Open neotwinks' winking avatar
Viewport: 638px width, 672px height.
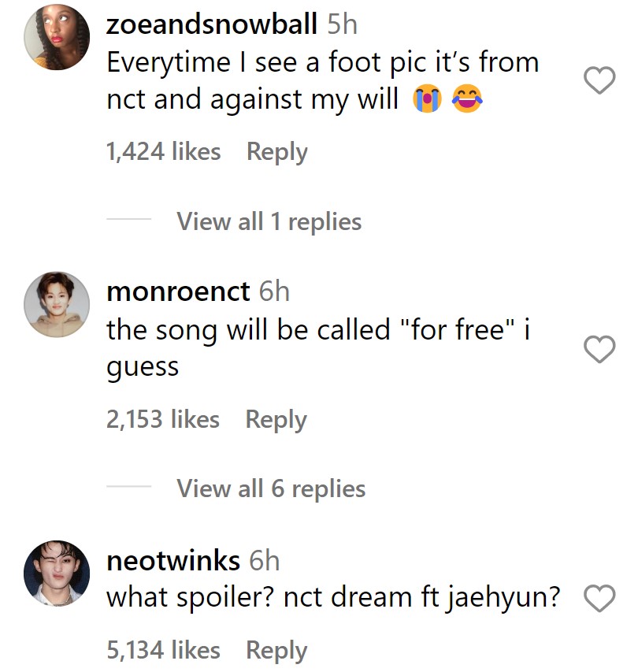click(57, 574)
